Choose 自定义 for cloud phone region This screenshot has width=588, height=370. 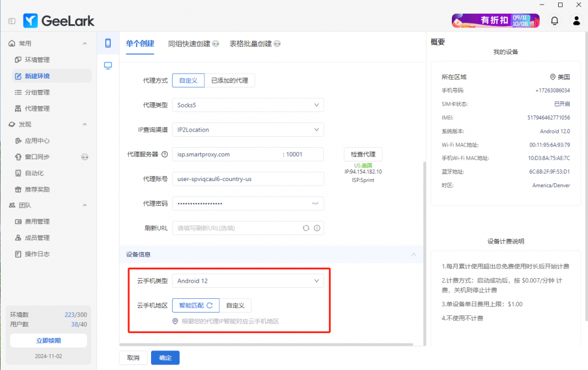coord(235,305)
